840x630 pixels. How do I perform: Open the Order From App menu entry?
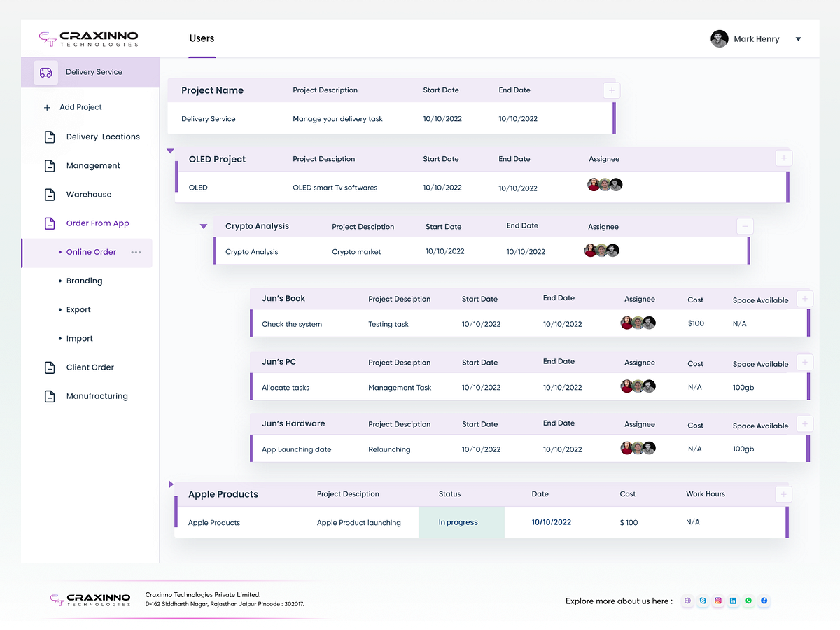coord(97,223)
